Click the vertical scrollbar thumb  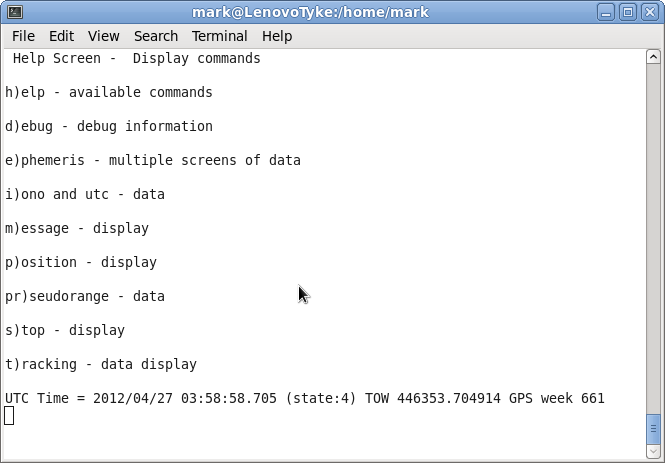click(654, 428)
